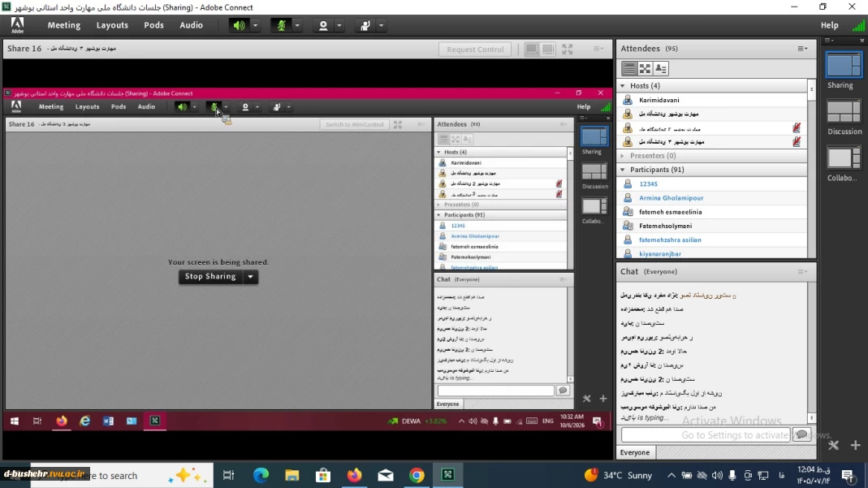The image size is (868, 488).
Task: Open Task View on the Windows taskbar at the bottom
Action: click(x=228, y=475)
